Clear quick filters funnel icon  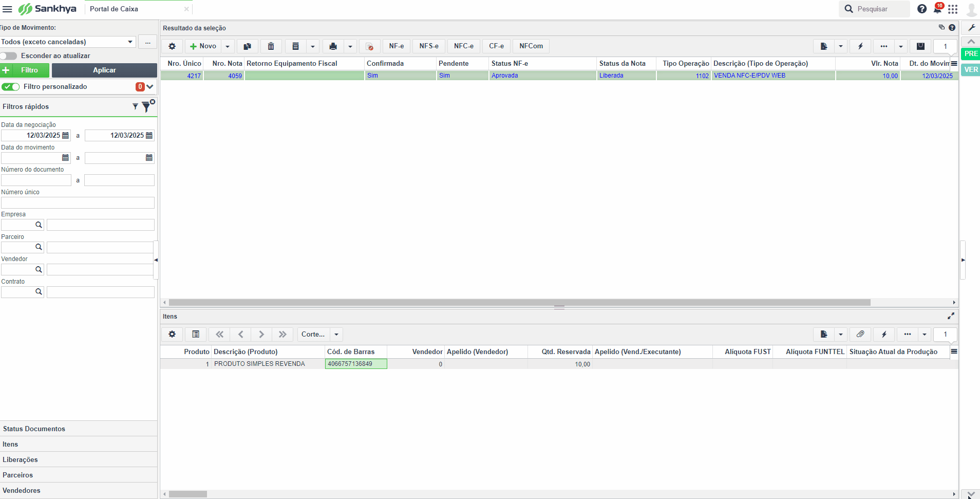click(x=148, y=106)
